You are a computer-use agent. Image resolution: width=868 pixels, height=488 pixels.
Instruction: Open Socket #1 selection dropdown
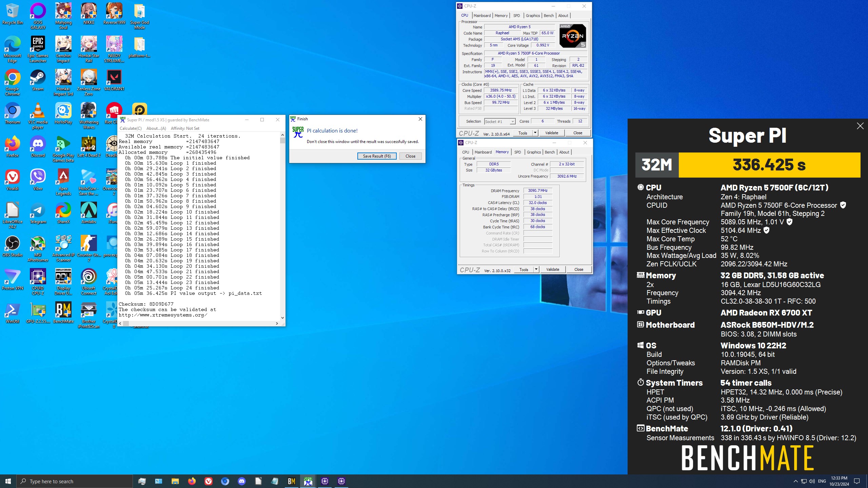pyautogui.click(x=500, y=121)
